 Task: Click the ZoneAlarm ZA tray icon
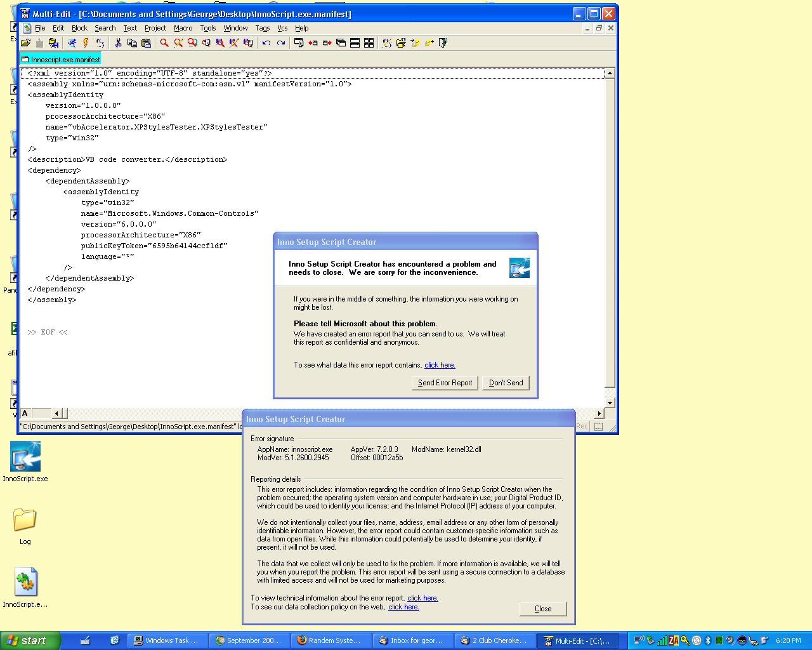click(x=674, y=640)
